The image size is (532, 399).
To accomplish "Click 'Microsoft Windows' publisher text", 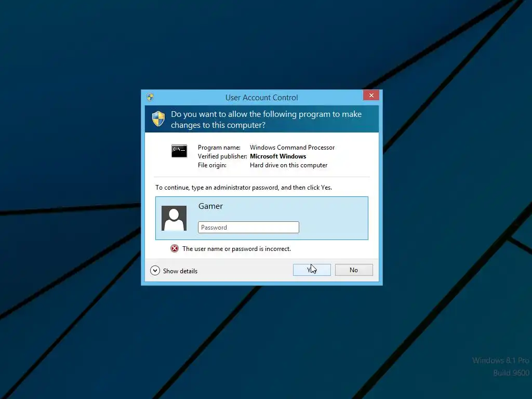I will (x=278, y=156).
